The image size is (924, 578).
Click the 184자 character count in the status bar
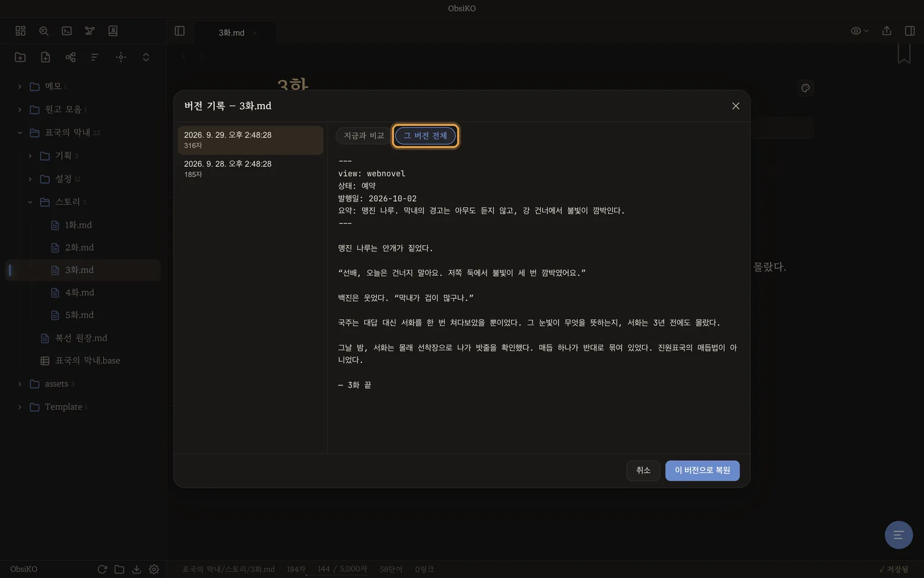click(296, 569)
